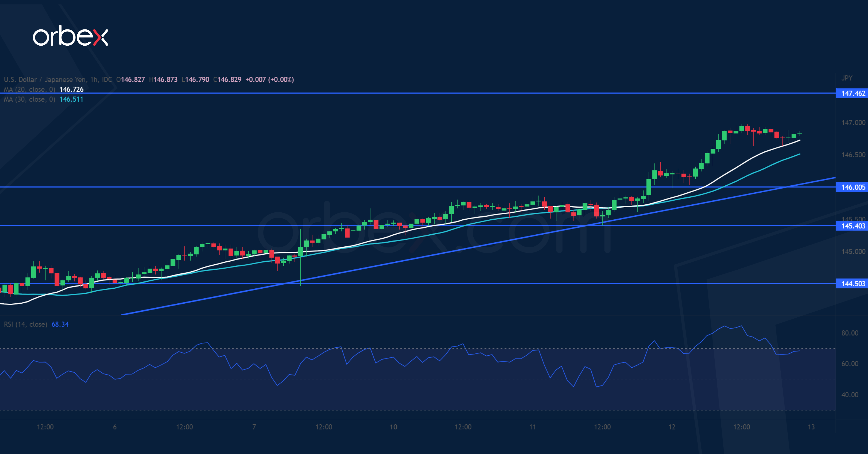Click the date 13 on time axis

coord(811,427)
